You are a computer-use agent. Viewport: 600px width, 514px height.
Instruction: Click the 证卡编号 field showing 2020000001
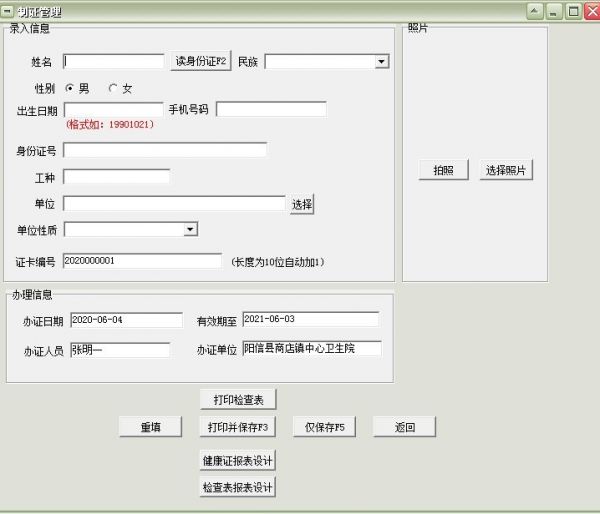coord(142,261)
